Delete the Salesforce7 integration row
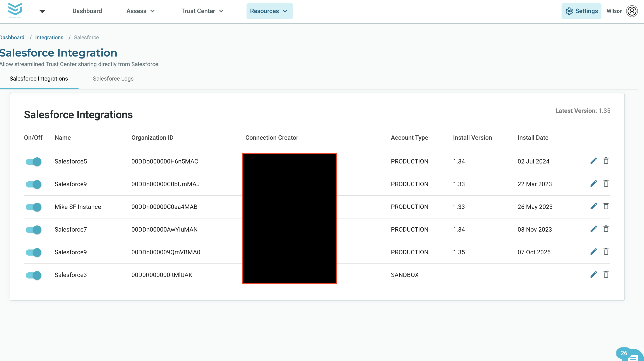 (x=606, y=229)
